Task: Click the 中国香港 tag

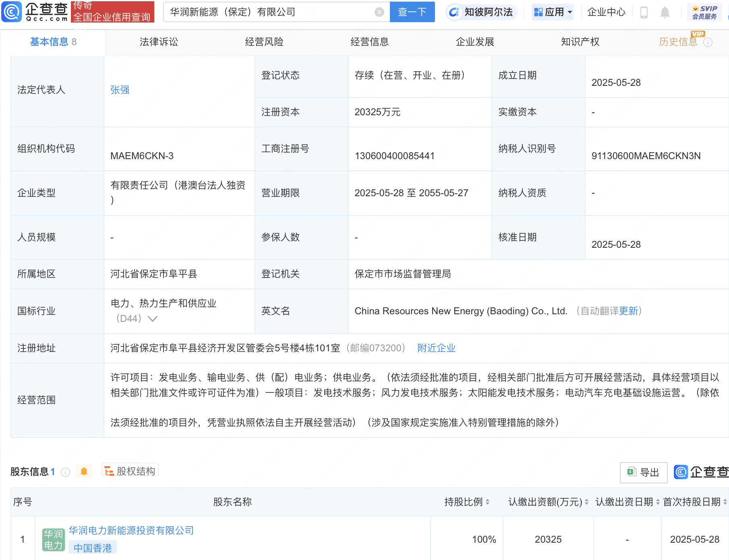Action: (93, 548)
